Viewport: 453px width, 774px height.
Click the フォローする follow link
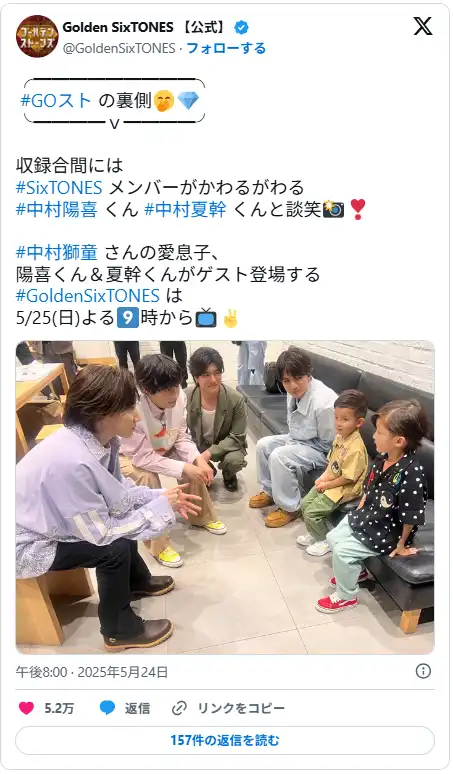point(226,48)
